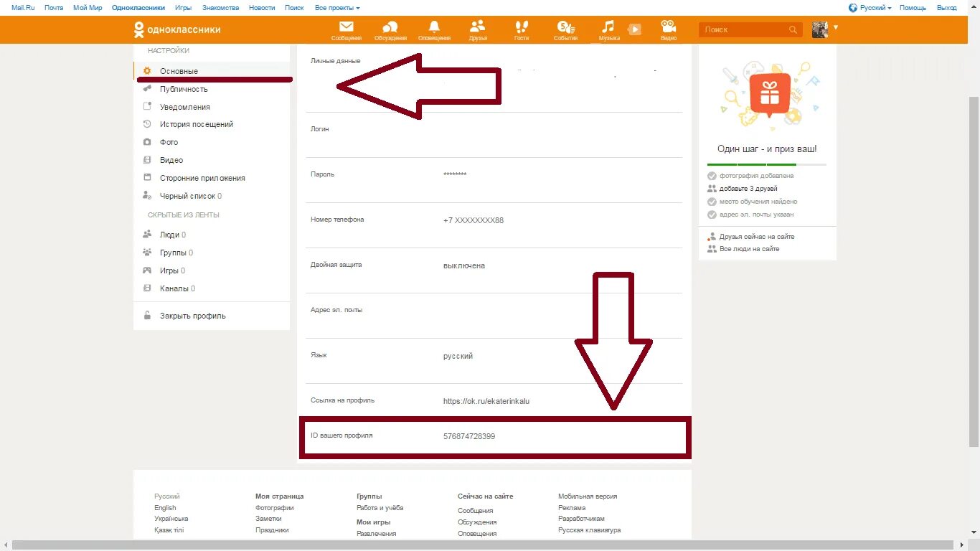Expand Все проекты dropdown

coord(337,7)
